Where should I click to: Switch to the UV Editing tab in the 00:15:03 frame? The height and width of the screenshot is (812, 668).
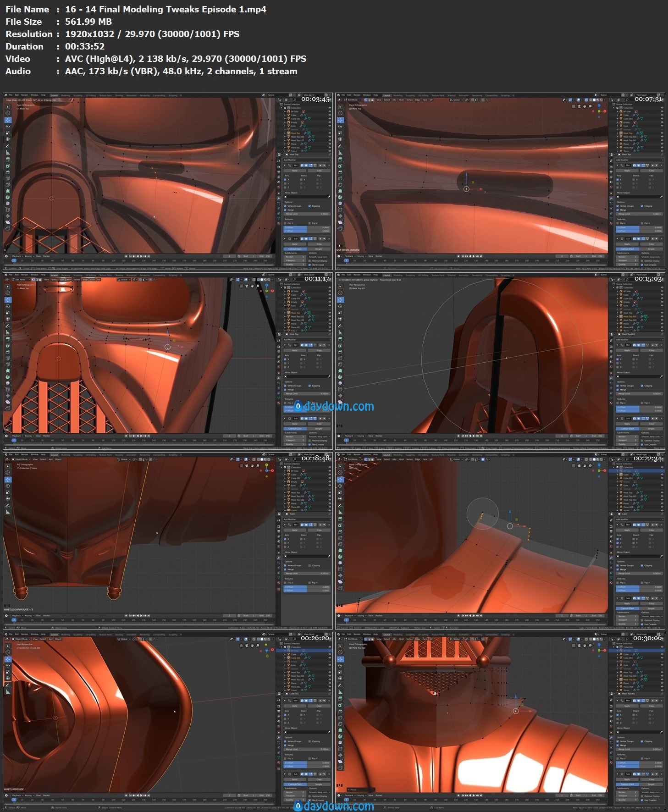point(423,275)
